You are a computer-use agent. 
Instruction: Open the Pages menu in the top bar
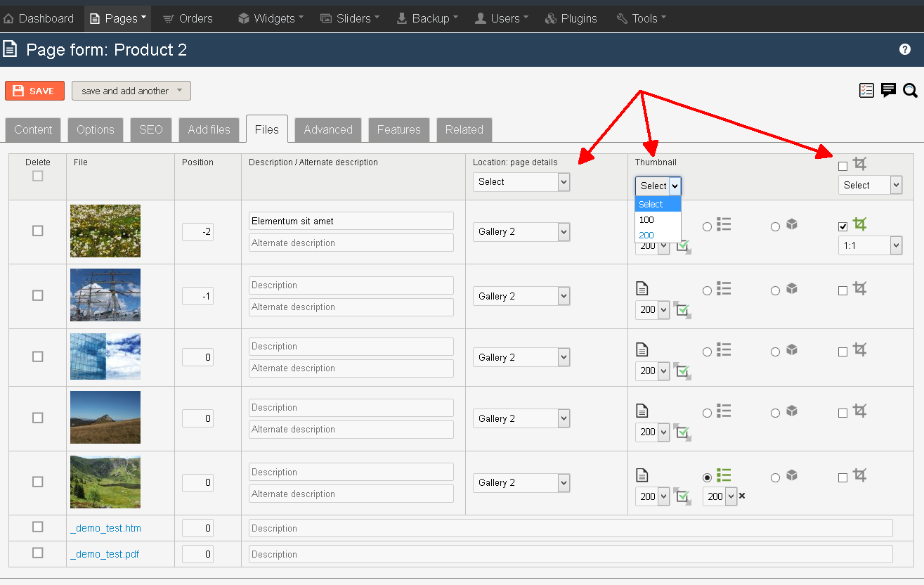pyautogui.click(x=117, y=18)
